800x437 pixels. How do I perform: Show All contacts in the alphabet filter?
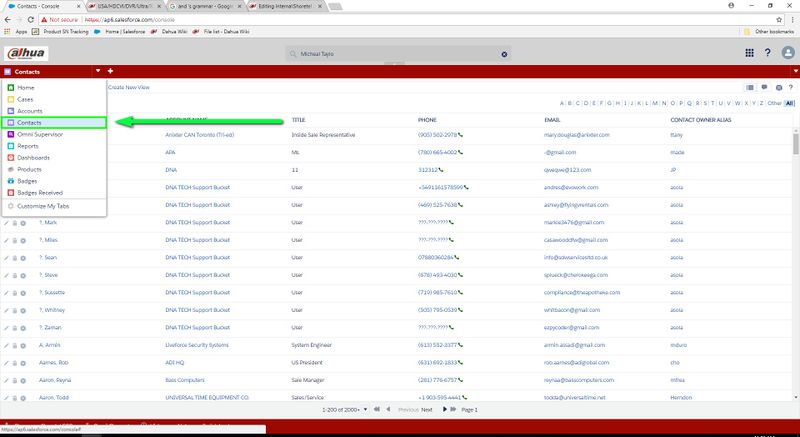790,104
